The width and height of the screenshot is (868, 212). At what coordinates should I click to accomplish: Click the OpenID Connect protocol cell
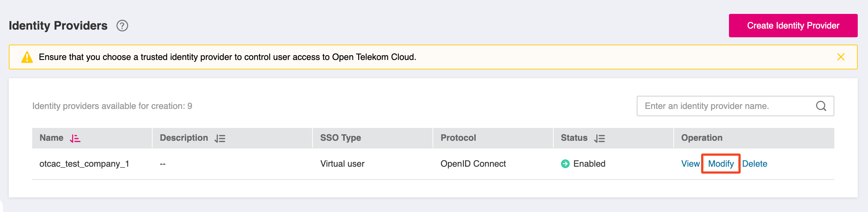point(473,164)
